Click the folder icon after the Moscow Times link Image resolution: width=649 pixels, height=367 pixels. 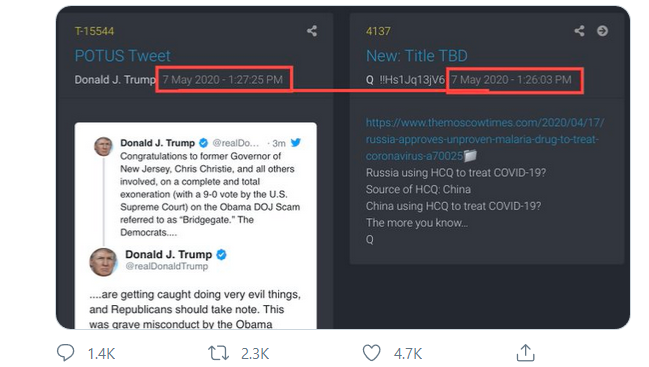[470, 156]
